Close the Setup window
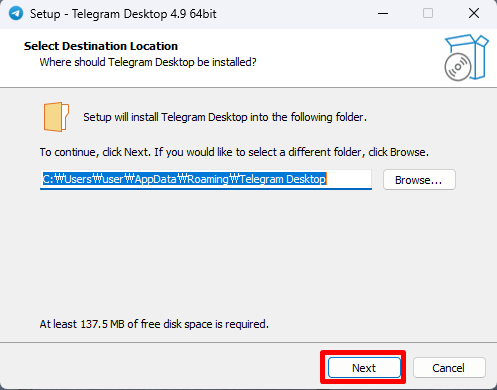This screenshot has width=497, height=390. tap(474, 14)
